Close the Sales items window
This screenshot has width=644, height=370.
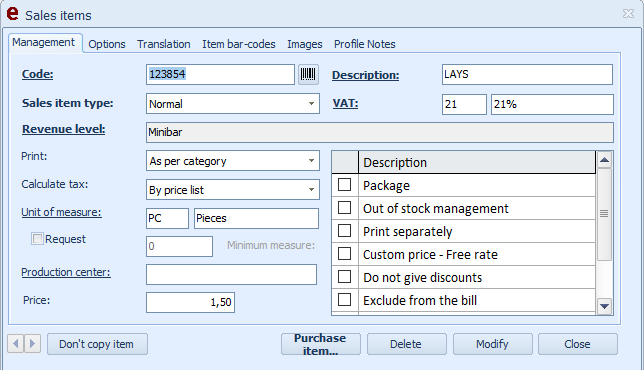[628, 14]
